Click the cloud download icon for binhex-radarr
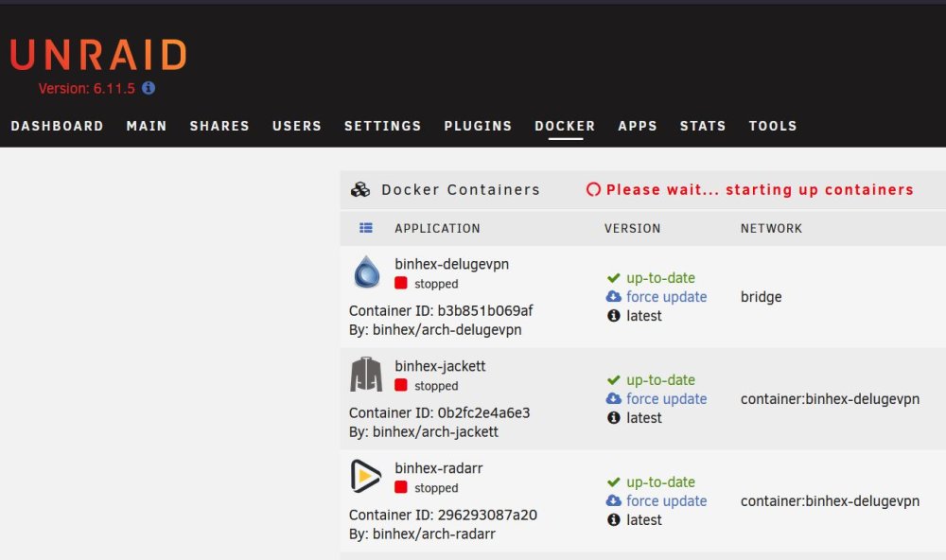The image size is (946, 560). pyautogui.click(x=614, y=500)
